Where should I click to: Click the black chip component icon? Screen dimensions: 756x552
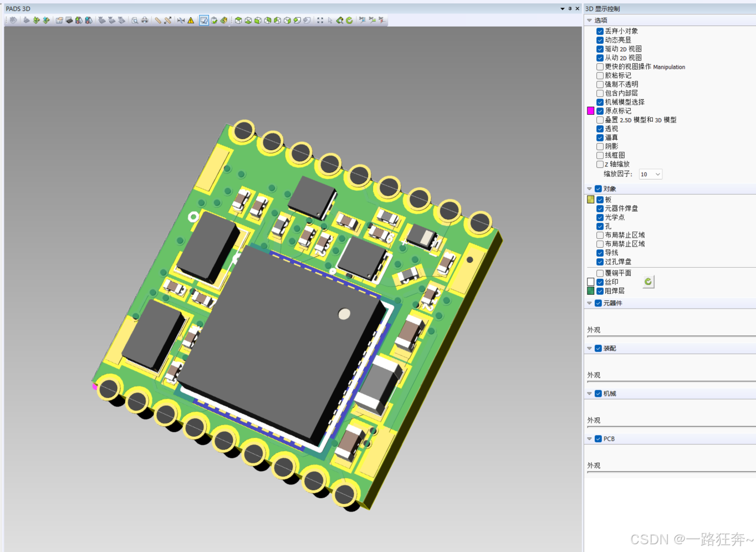[69, 20]
